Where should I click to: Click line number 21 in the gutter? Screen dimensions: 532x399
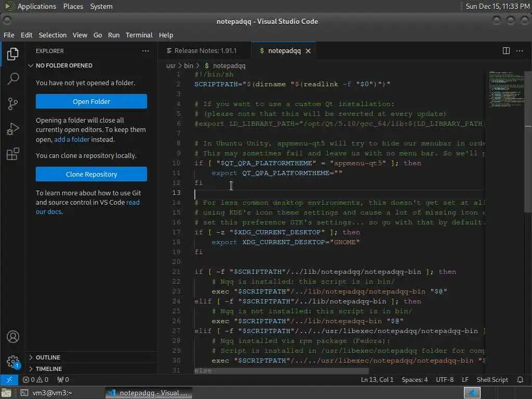click(176, 271)
